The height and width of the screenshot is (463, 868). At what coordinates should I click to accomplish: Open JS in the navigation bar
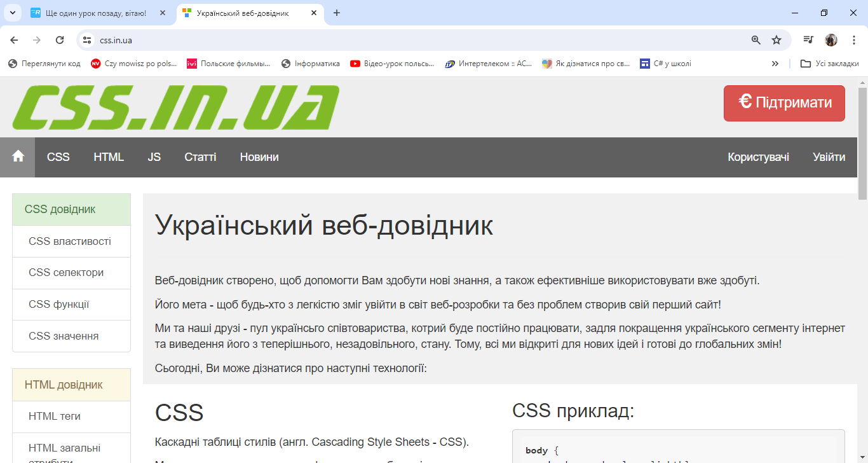(154, 157)
